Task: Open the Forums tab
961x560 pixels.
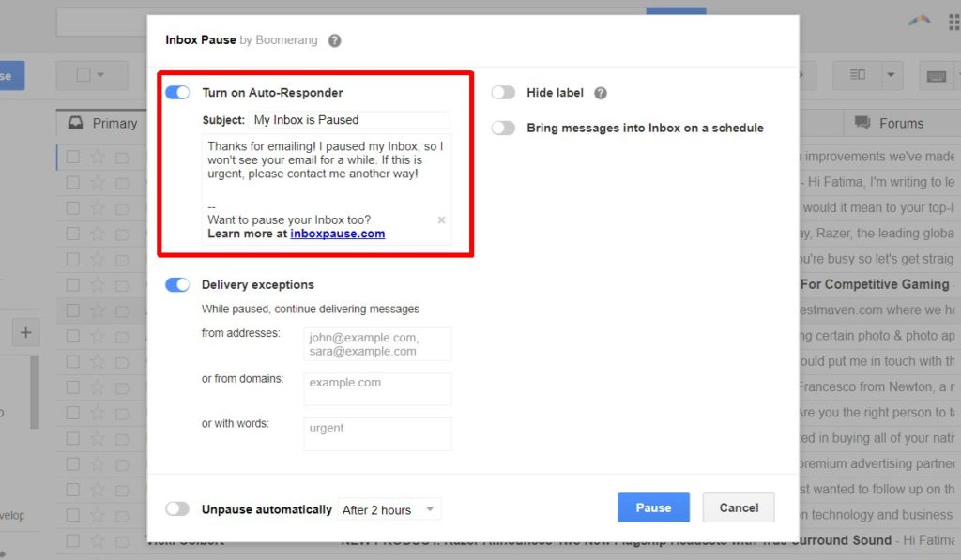Action: 899,122
